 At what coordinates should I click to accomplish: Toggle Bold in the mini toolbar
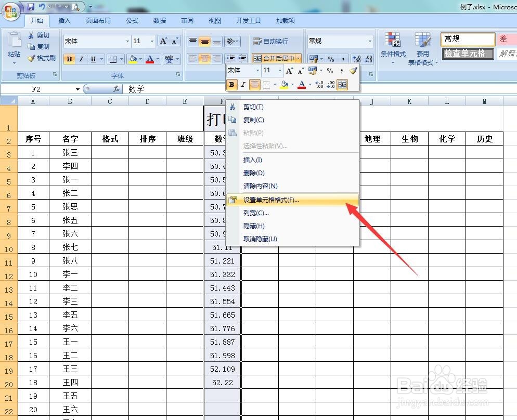pos(232,84)
